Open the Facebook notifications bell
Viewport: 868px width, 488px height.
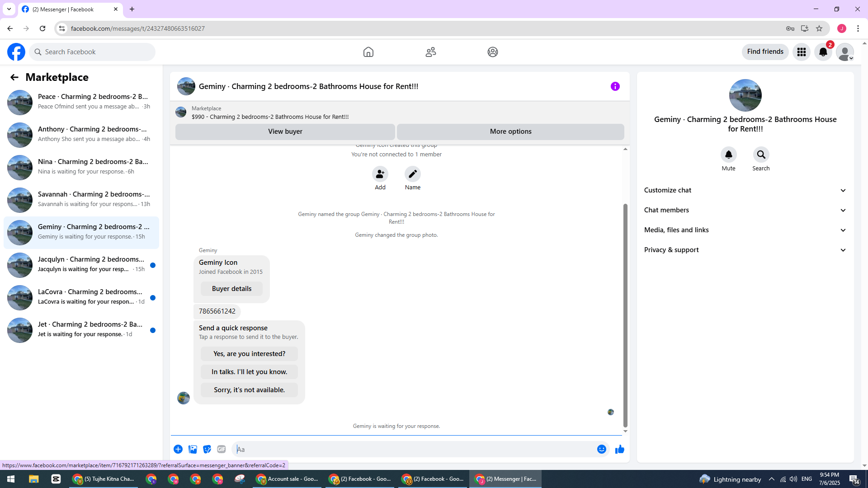[823, 52]
